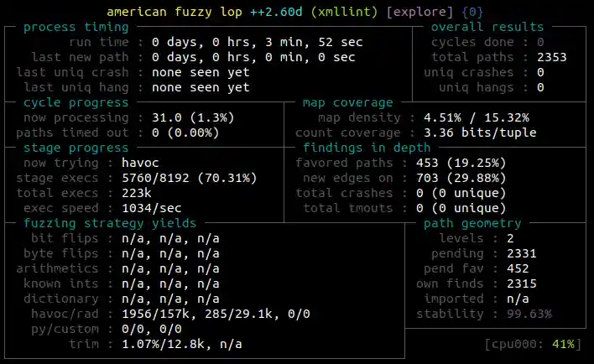Click paths timed out value '0 (0.00%)'
The height and width of the screenshot is (364, 594).
[185, 133]
